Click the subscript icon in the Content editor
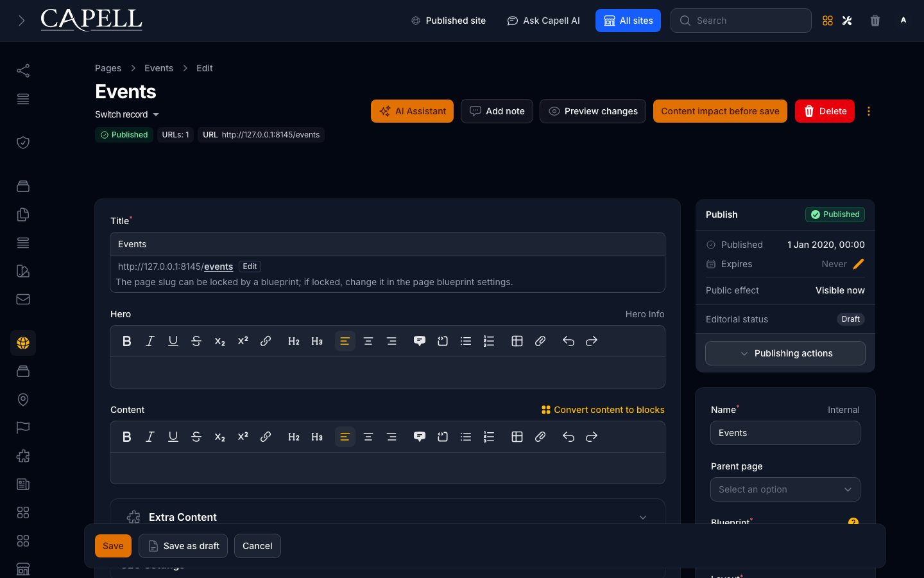 [x=219, y=437]
